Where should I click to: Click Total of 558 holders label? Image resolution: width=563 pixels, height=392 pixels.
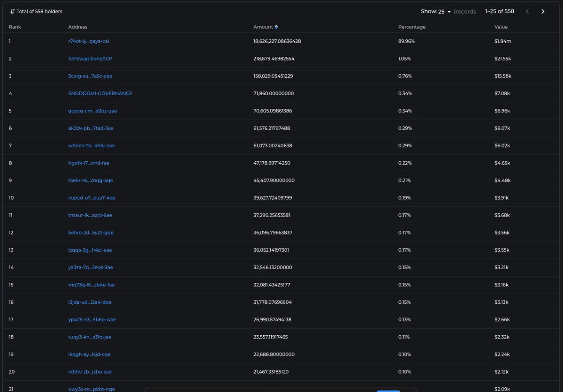point(39,11)
